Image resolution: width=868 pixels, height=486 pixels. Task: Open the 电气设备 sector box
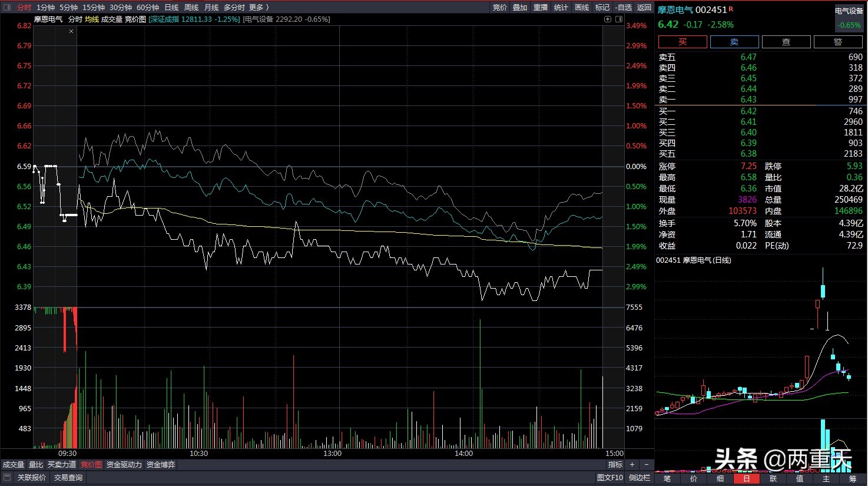(849, 18)
